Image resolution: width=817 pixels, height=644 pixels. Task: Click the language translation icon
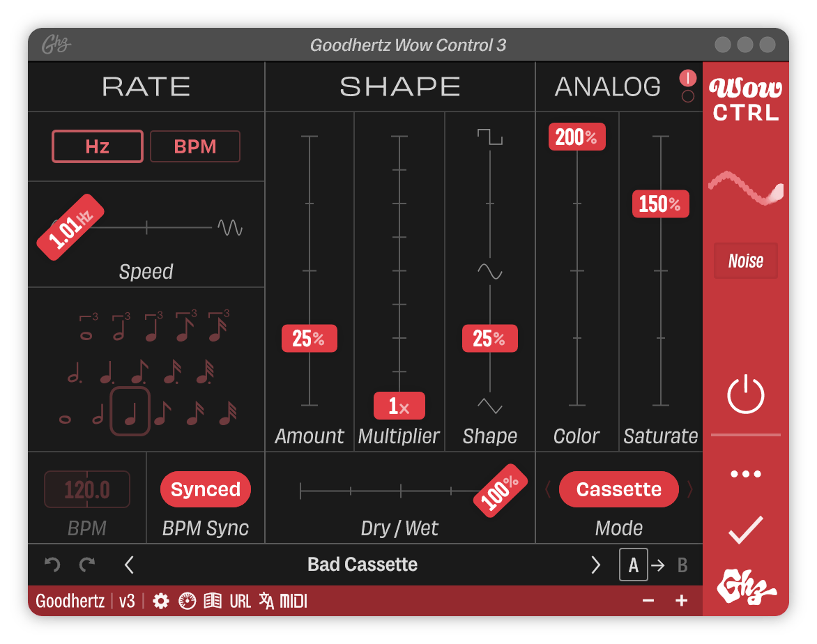pyautogui.click(x=266, y=601)
